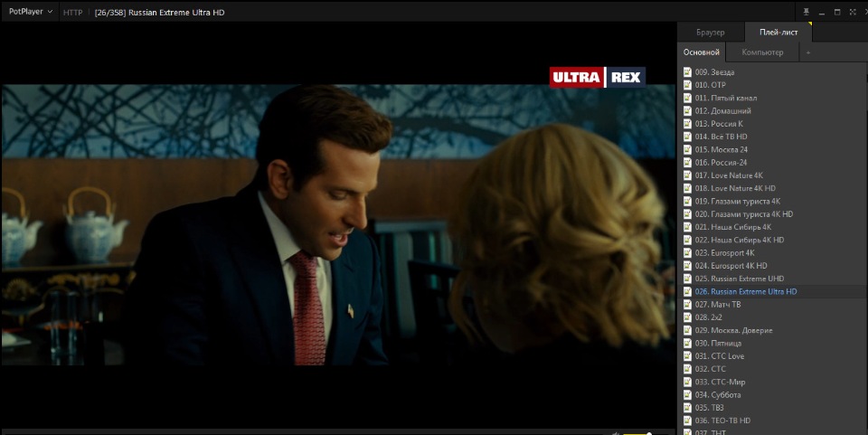Click file icon beside 012. Домашний
Screen dimensions: 868x435
coord(687,110)
